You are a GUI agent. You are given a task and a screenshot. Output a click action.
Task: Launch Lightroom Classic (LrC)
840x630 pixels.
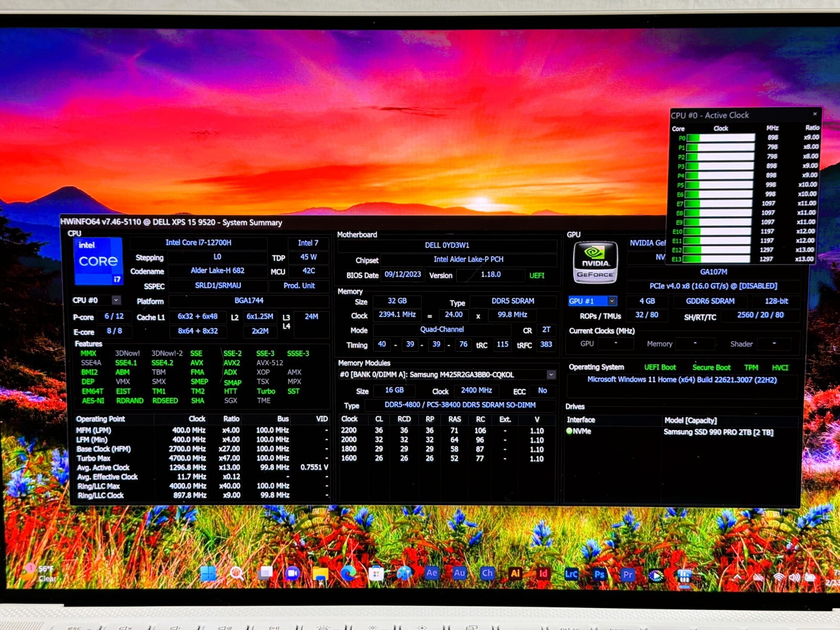click(x=571, y=574)
